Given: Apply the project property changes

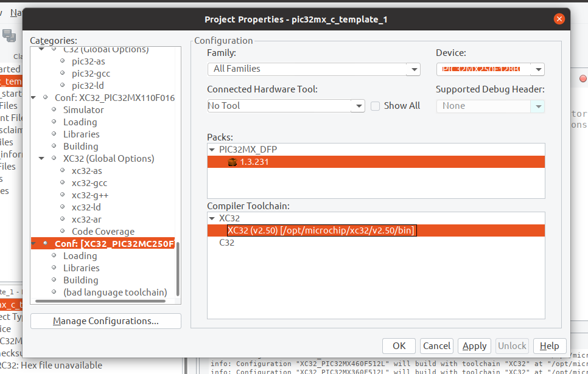Looking at the screenshot, I should [x=474, y=346].
